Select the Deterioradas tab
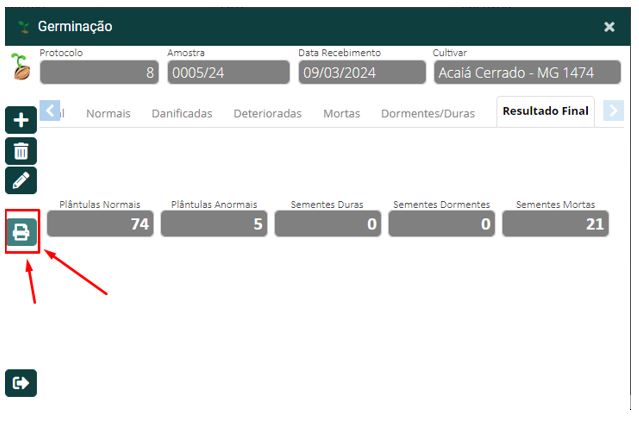This screenshot has width=639, height=432. coord(267,113)
